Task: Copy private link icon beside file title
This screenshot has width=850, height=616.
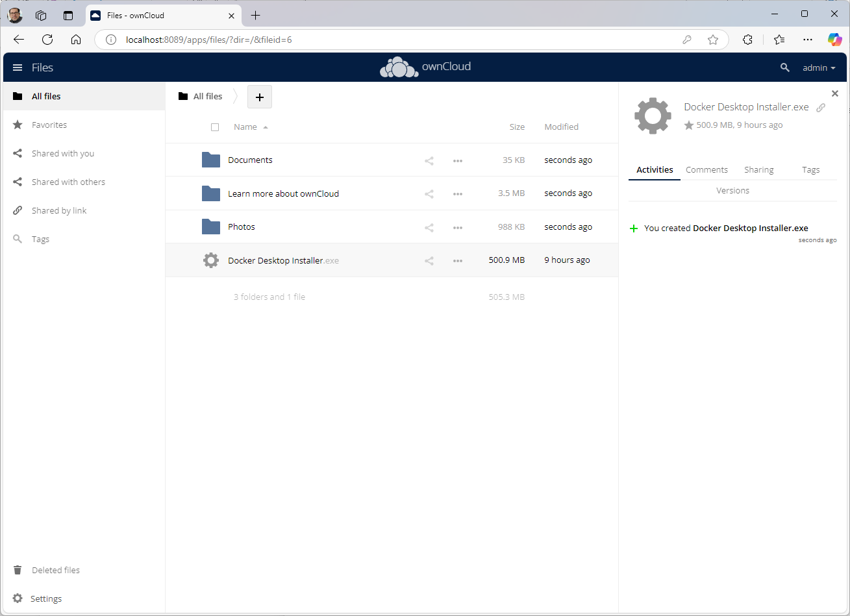Action: [x=821, y=108]
